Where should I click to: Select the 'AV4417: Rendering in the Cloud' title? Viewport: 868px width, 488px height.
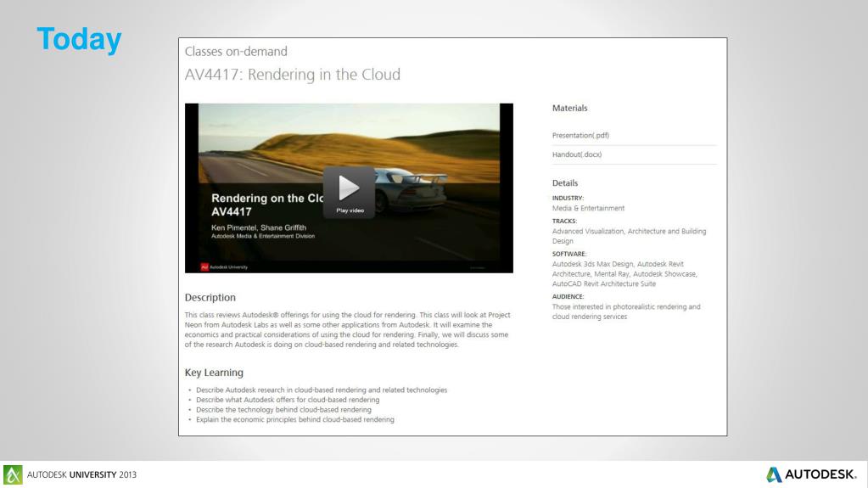(292, 74)
